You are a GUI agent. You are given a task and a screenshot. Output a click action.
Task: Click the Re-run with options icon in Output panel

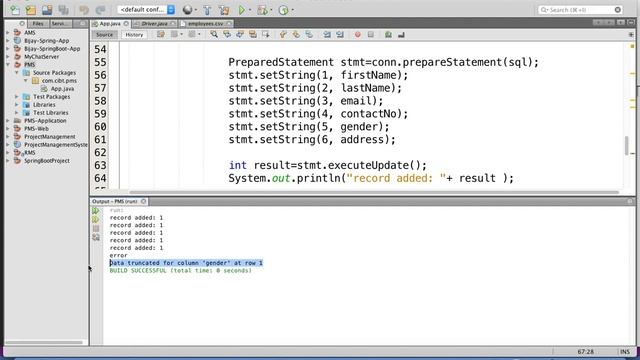pyautogui.click(x=96, y=220)
